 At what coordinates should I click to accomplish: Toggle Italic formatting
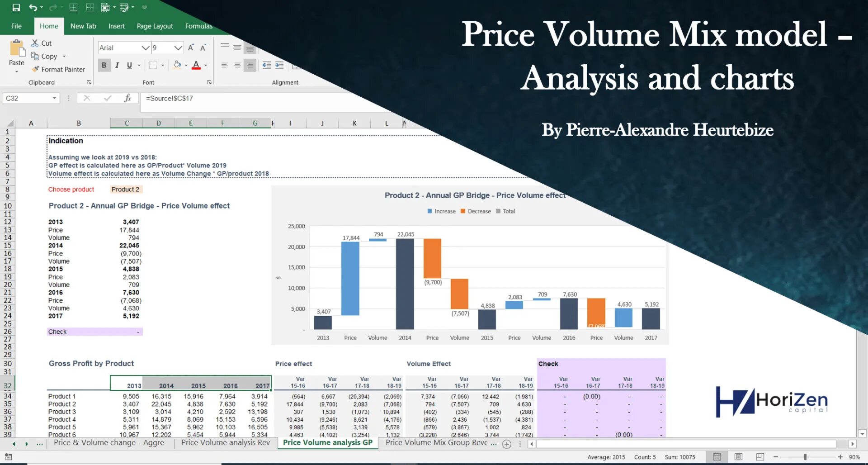(x=117, y=65)
